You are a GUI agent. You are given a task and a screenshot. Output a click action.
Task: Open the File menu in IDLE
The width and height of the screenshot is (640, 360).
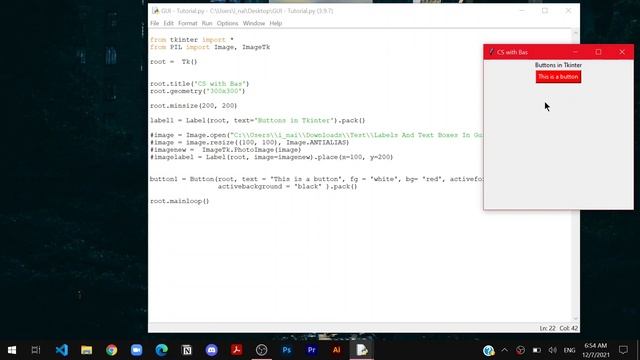[155, 23]
